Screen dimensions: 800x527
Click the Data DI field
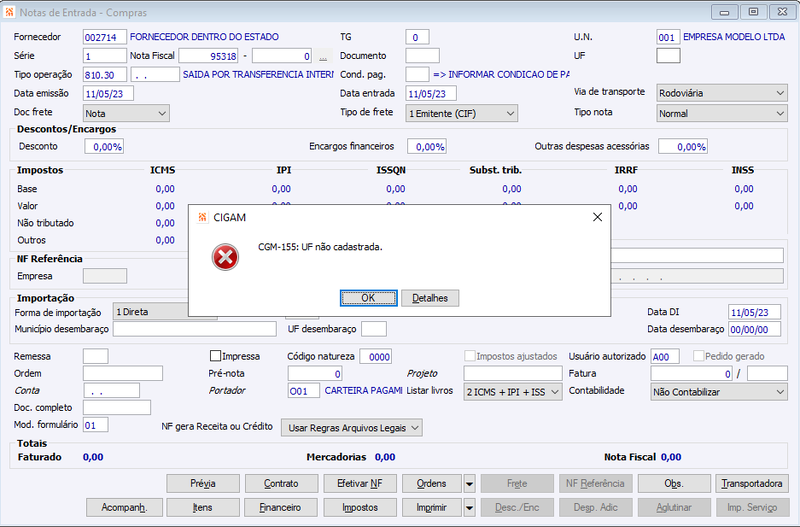755,312
